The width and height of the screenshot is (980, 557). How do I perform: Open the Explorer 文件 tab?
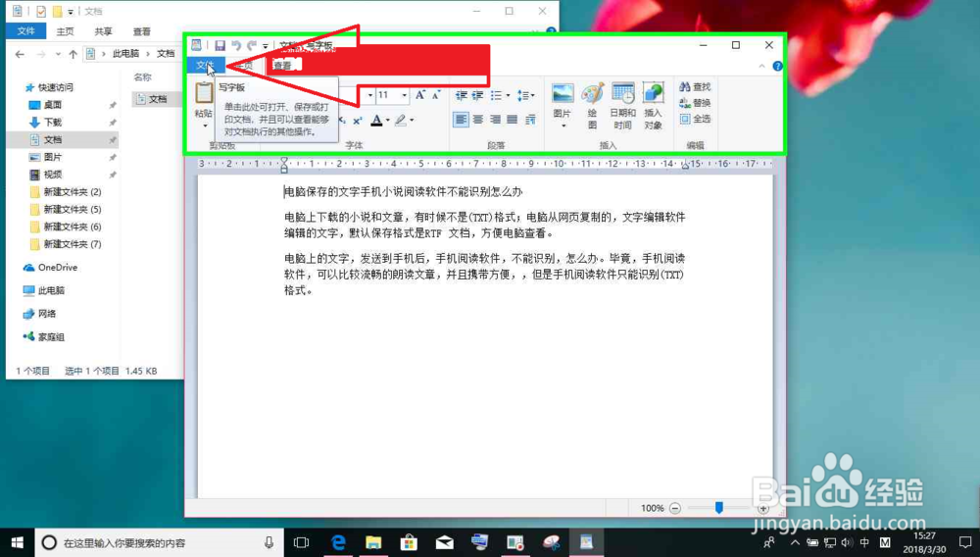(26, 31)
